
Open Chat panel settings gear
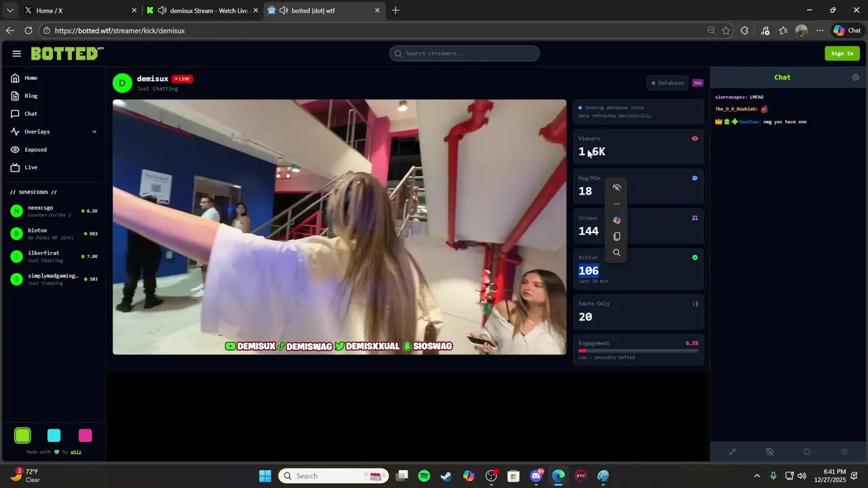855,77
